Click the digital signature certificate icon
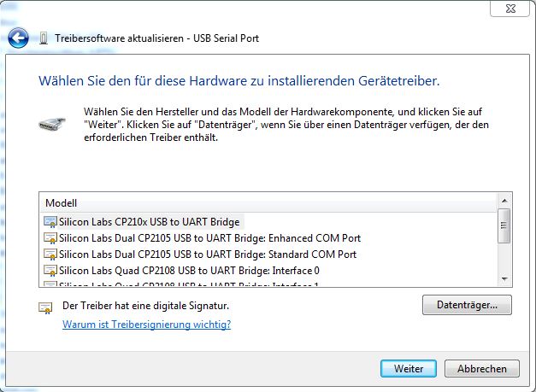 click(x=45, y=308)
